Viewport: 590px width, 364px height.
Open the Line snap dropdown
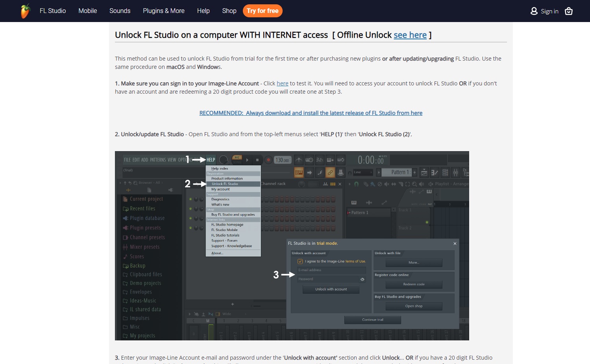point(363,172)
